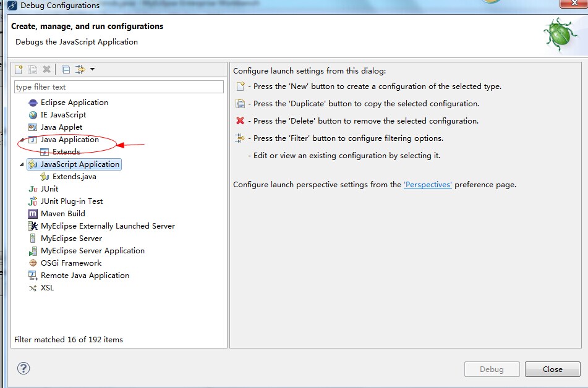The image size is (588, 388).
Task: Open dialog help via question mark icon
Action: (x=23, y=368)
